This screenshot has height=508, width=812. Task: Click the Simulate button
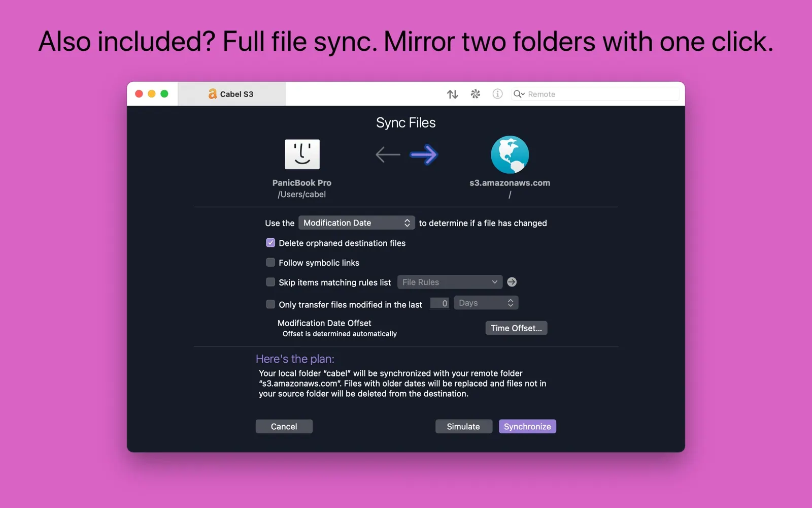463,427
